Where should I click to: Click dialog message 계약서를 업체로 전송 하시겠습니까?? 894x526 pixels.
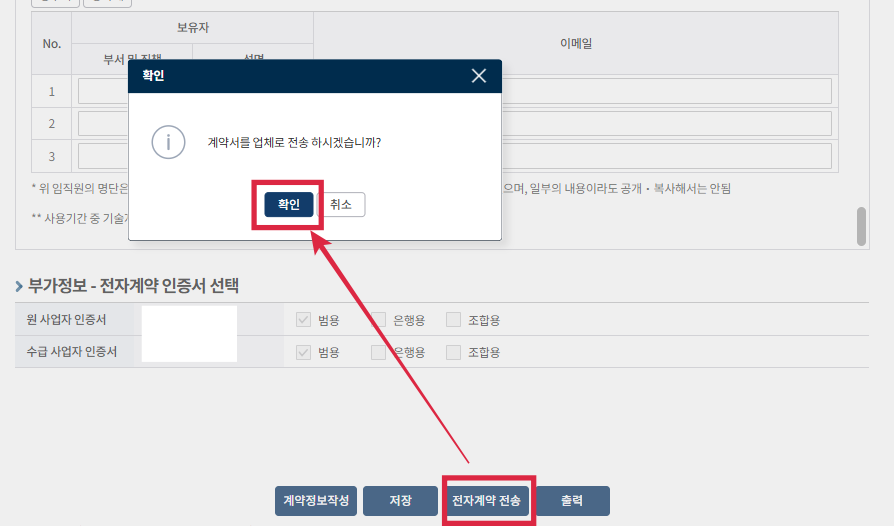(x=294, y=142)
